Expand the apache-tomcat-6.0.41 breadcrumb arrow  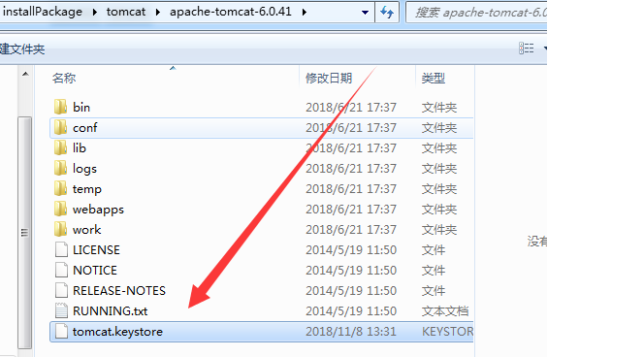(x=305, y=13)
